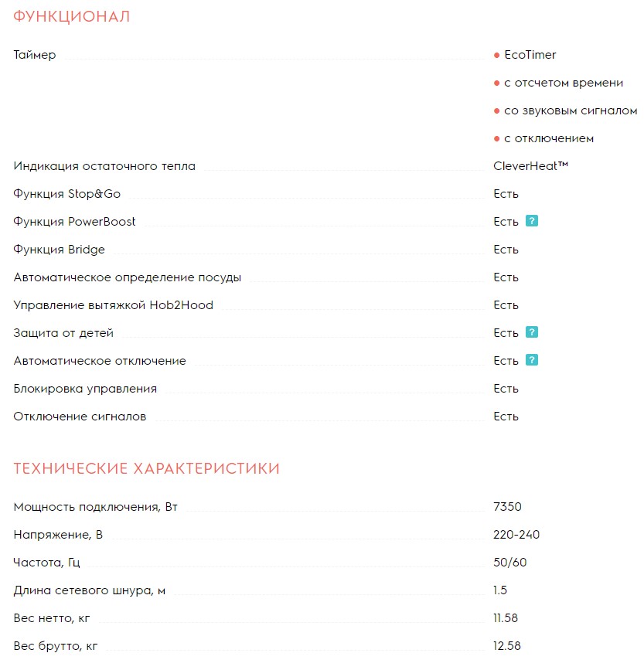Click the Блокировка управления label

pyautogui.click(x=85, y=389)
